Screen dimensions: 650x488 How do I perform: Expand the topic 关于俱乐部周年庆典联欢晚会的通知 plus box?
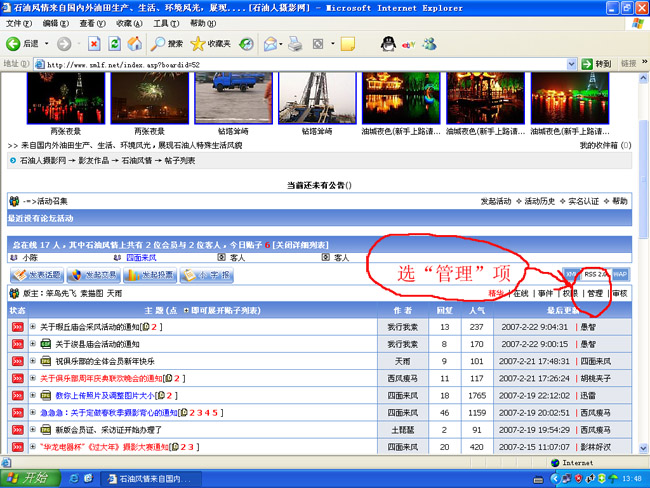32,378
